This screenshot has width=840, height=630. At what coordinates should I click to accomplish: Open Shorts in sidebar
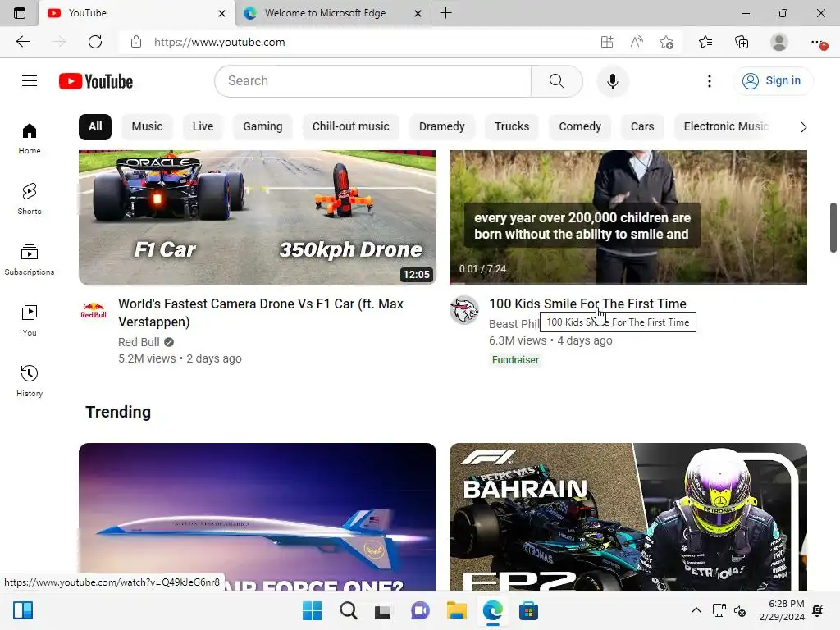coord(30,199)
